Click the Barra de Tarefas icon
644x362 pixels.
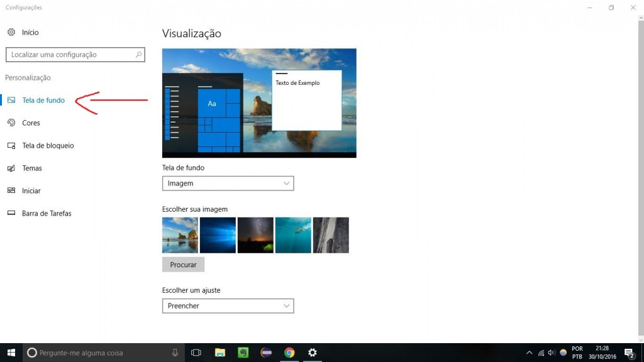tap(11, 213)
